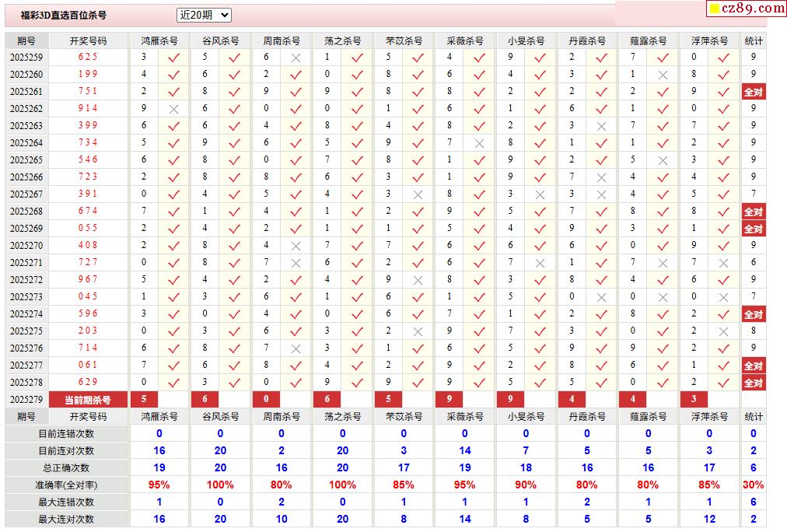The image size is (787, 532).
Task: Select the period number 2025270 cell
Action: point(26,246)
